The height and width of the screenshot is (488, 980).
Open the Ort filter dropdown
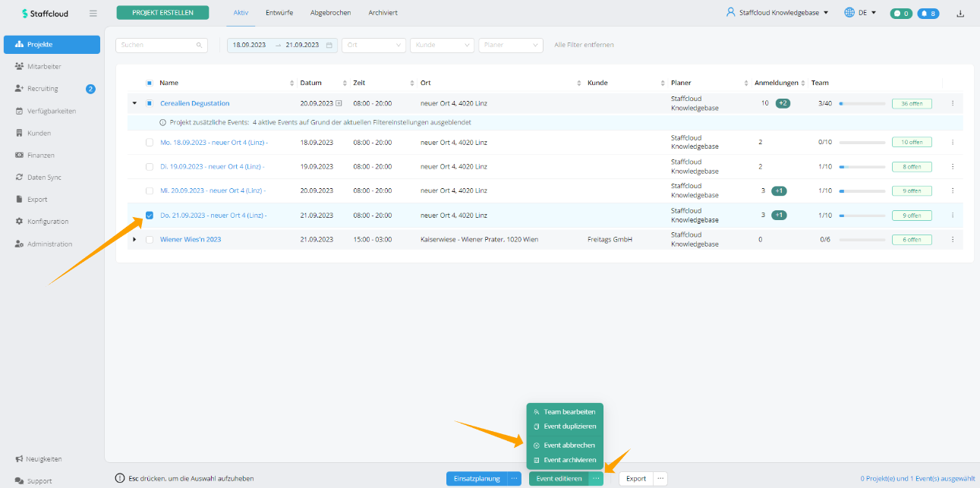(x=373, y=45)
